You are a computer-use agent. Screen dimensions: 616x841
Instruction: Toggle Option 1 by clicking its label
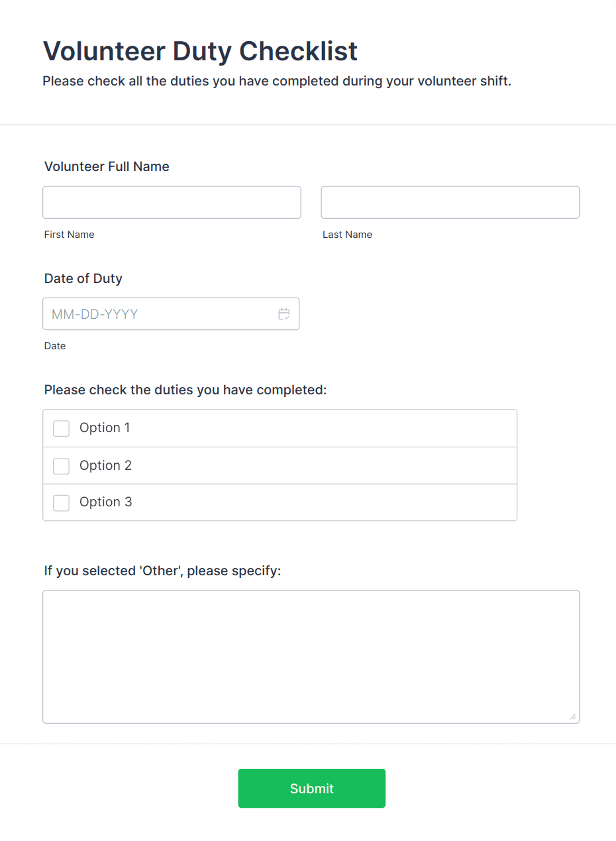(105, 428)
